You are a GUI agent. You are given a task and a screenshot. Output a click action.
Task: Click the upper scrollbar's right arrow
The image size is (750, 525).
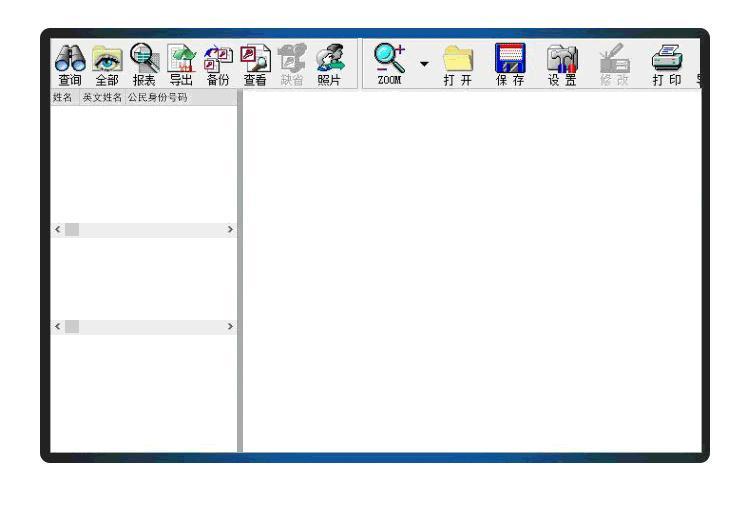click(x=231, y=230)
